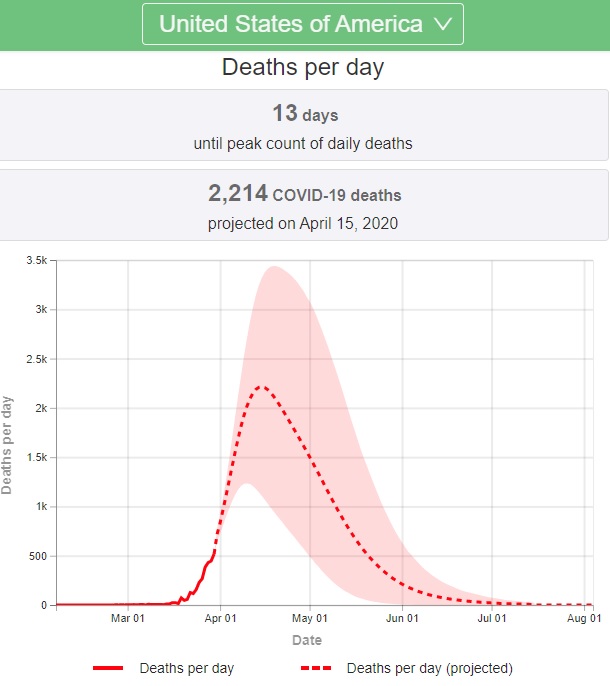
Task: Click the peak of the projected dashed curve
Action: coord(259,386)
